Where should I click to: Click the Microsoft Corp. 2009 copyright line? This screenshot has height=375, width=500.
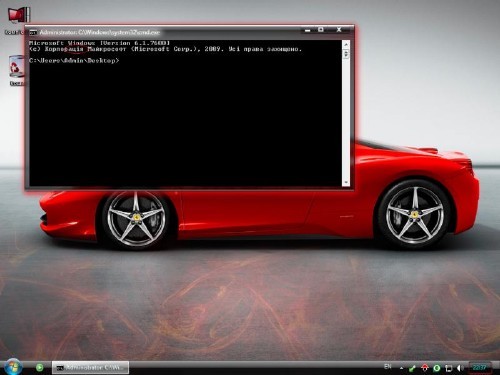[x=165, y=49]
